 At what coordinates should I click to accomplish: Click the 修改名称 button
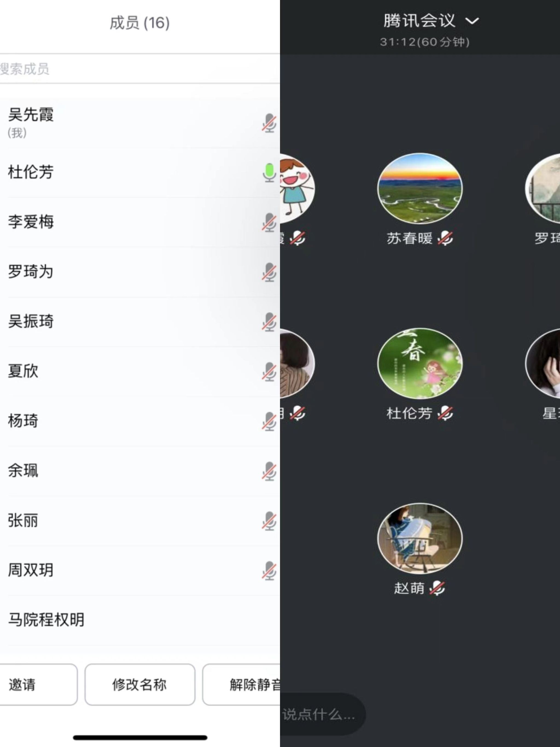140,685
